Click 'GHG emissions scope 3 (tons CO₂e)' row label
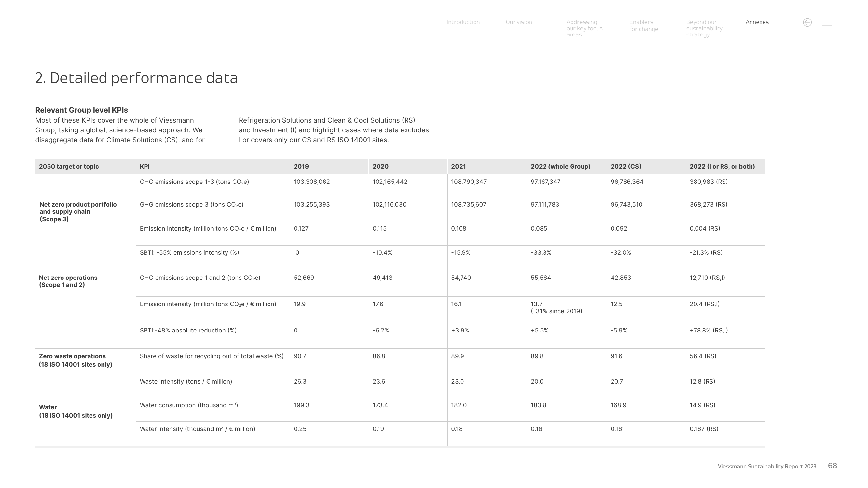This screenshot has width=868, height=488. click(191, 205)
